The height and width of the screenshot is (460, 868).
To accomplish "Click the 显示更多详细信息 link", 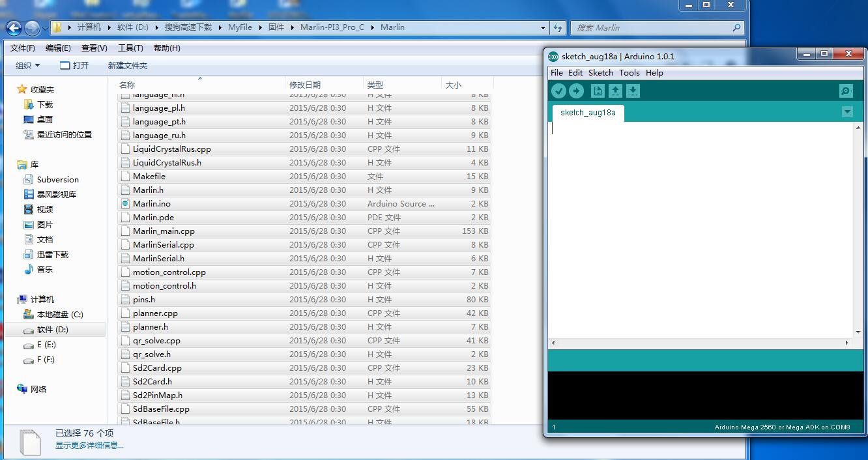I will click(89, 446).
